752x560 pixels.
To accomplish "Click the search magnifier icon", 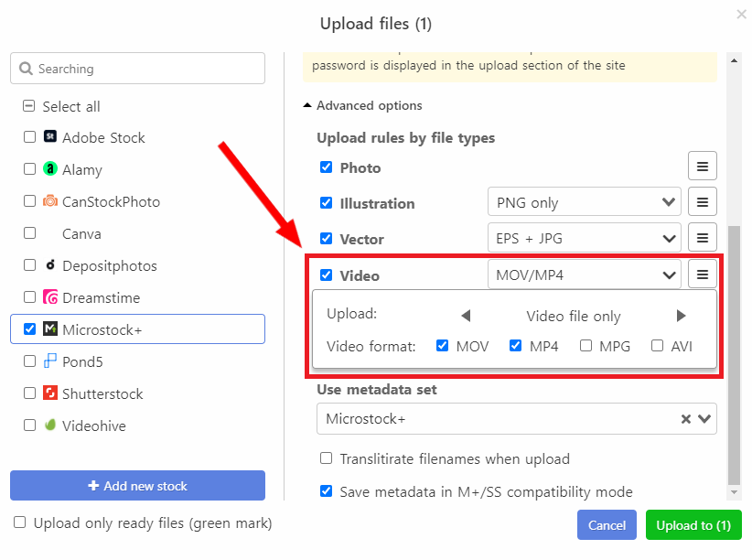I will pyautogui.click(x=26, y=69).
